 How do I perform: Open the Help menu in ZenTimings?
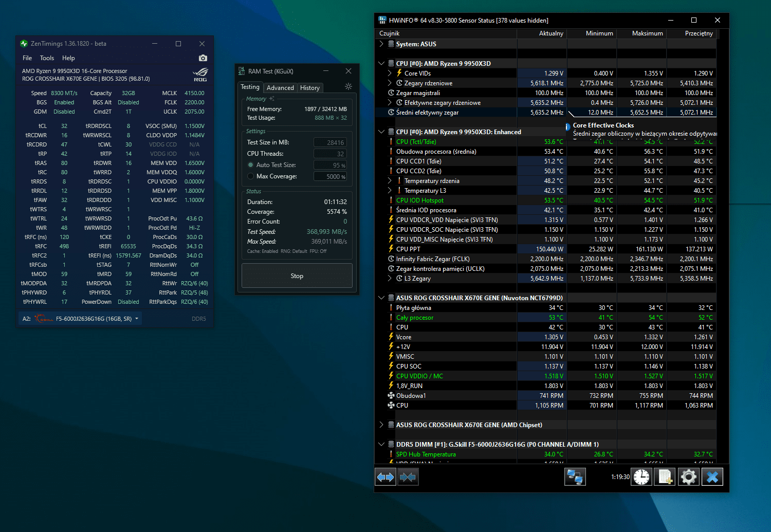(x=68, y=58)
